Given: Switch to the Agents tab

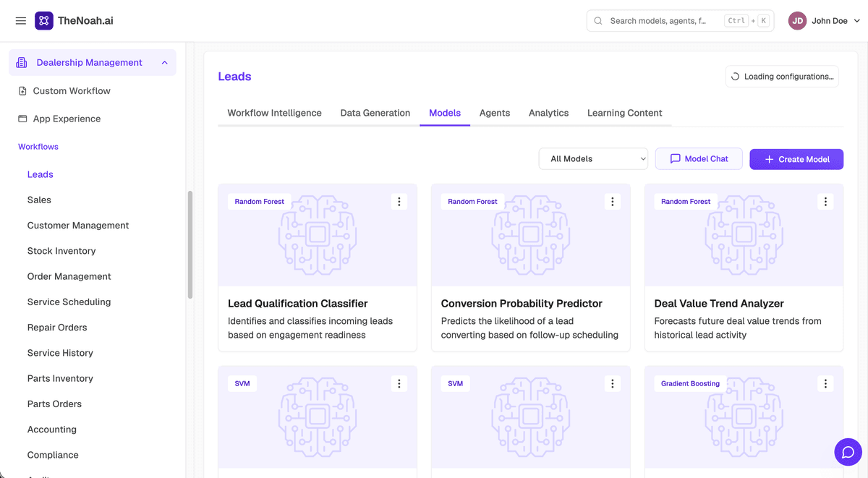Looking at the screenshot, I should [x=495, y=113].
